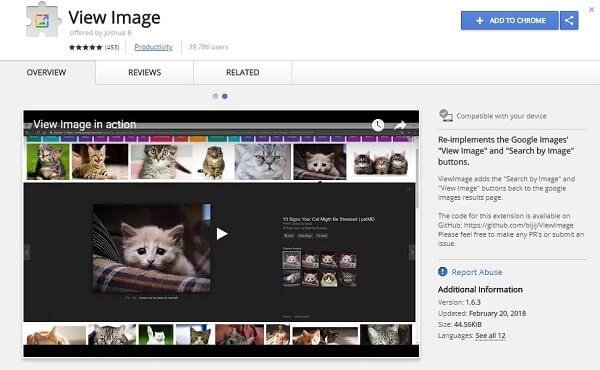Click the Re-implements Google Images description heading
This screenshot has width=600, height=370.
click(506, 151)
